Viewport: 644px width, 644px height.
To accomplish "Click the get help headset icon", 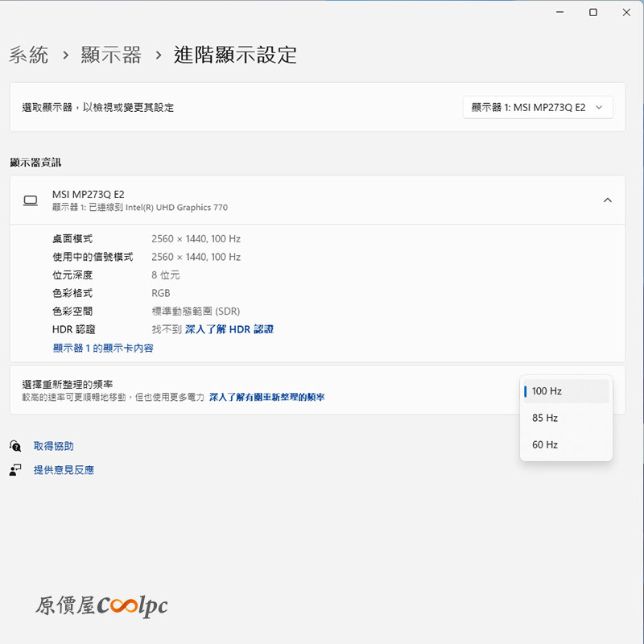I will point(15,446).
